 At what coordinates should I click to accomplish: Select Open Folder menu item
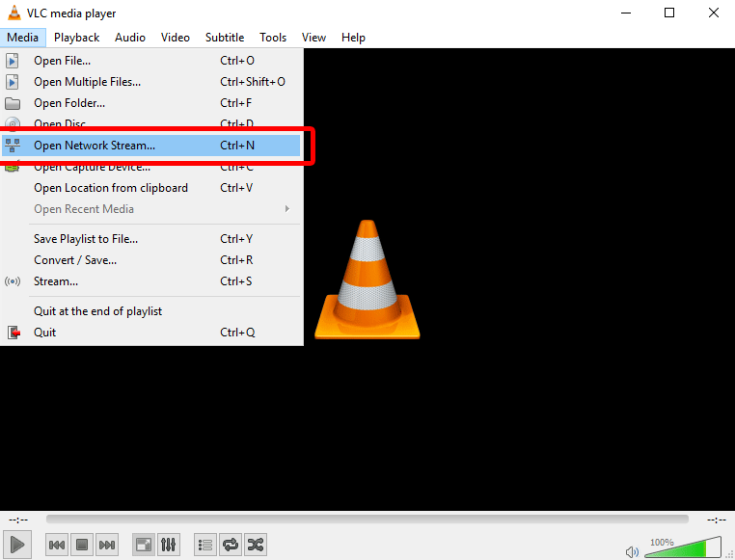click(69, 103)
